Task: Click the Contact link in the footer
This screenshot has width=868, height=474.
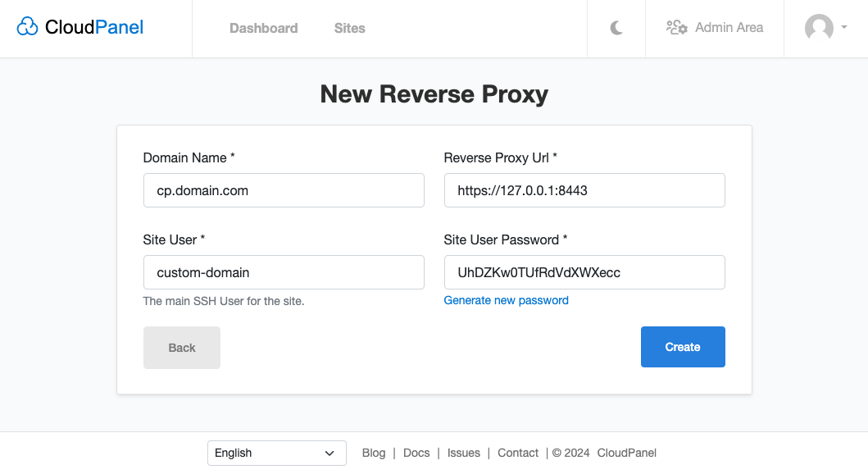Action: coord(517,453)
